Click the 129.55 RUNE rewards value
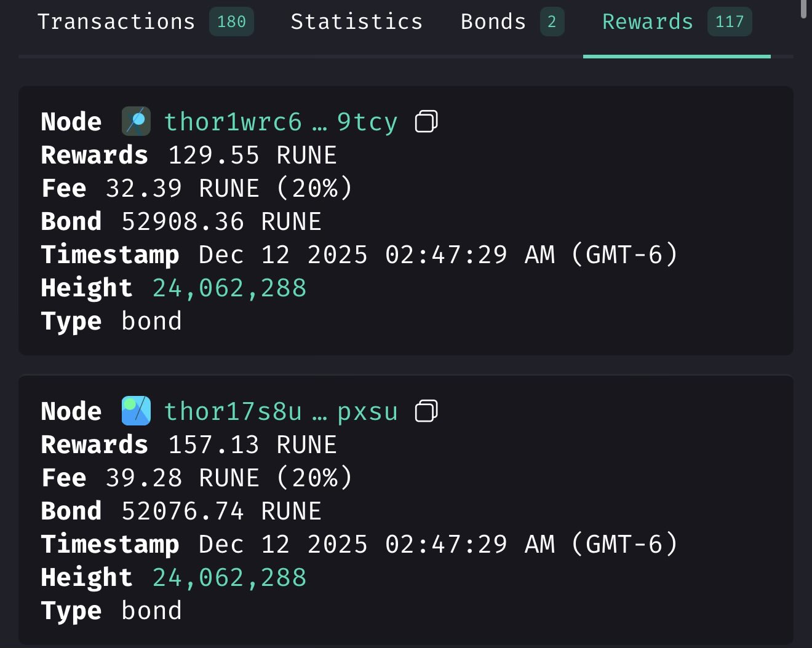Viewport: 812px width, 648px height. pos(252,155)
